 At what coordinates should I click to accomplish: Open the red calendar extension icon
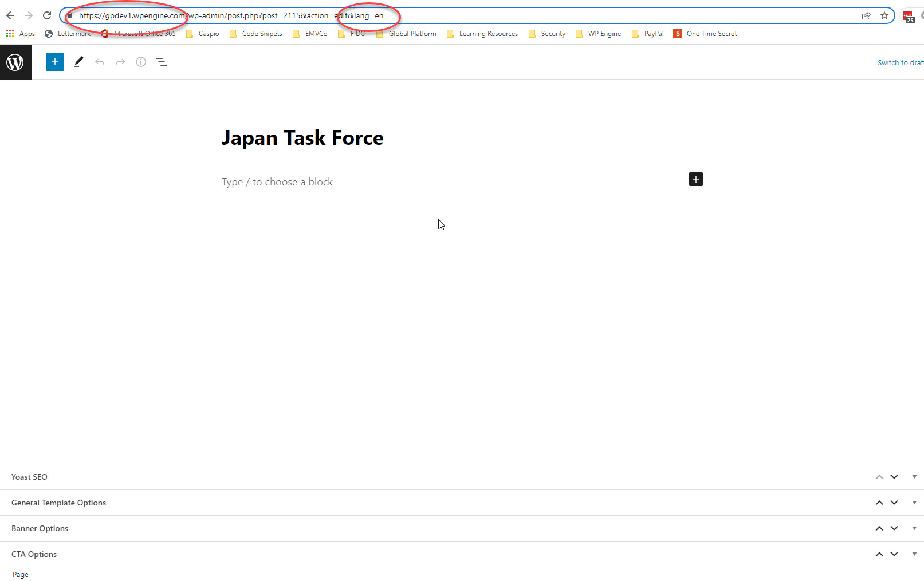909,17
